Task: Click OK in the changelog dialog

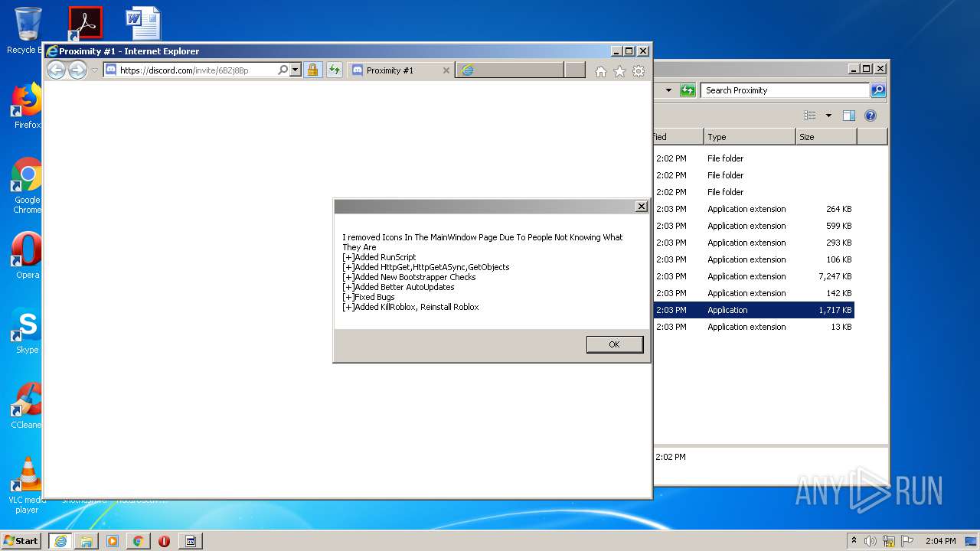Action: pyautogui.click(x=614, y=344)
